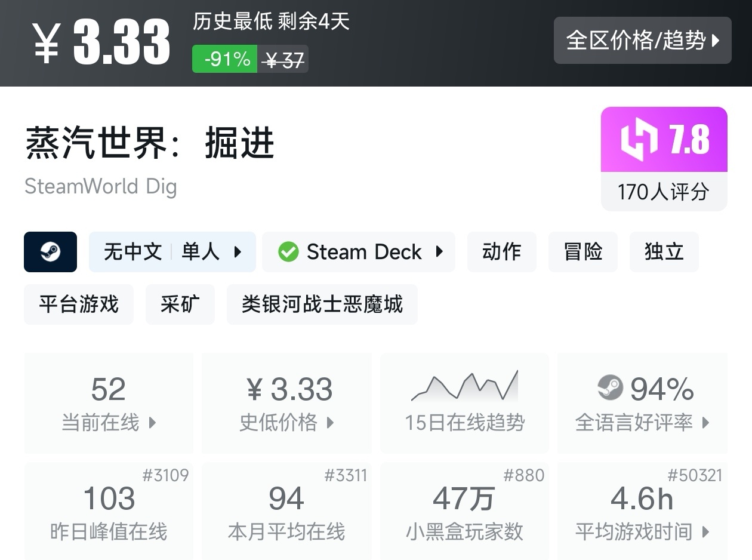The width and height of the screenshot is (752, 560).
Task: Open 平均游戏时间 playtime details
Action: coord(642,511)
